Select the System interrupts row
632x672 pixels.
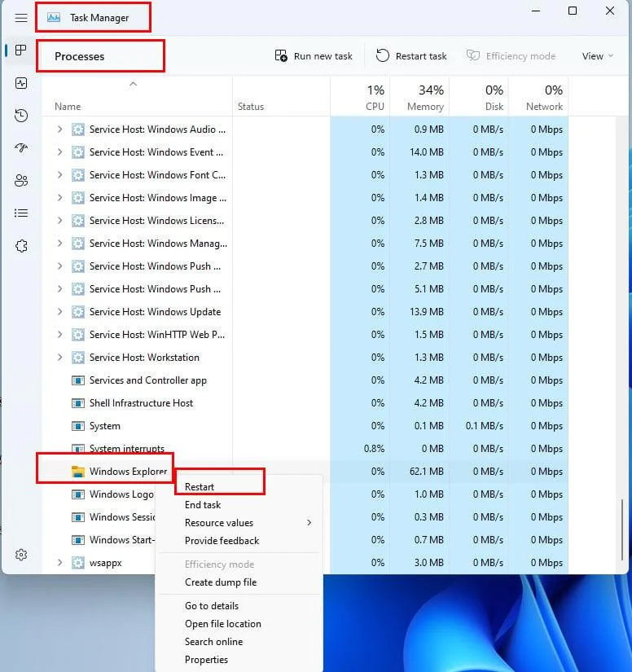305,449
